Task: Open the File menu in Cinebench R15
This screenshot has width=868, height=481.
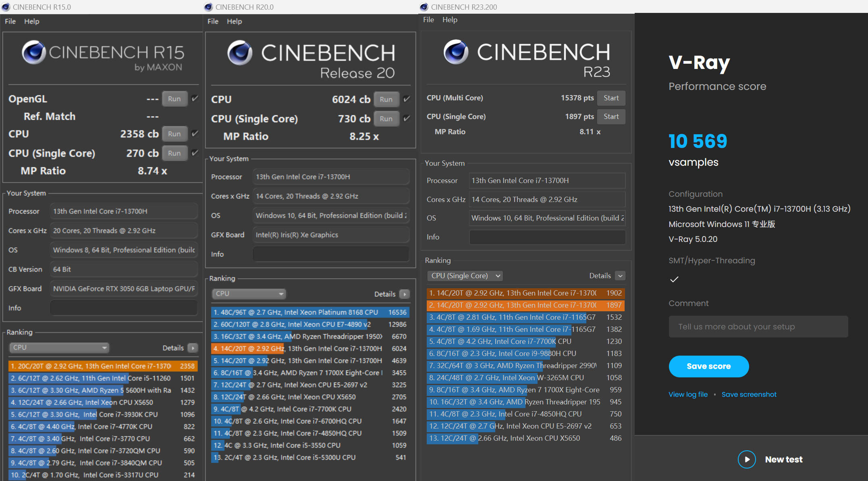Action: (10, 21)
